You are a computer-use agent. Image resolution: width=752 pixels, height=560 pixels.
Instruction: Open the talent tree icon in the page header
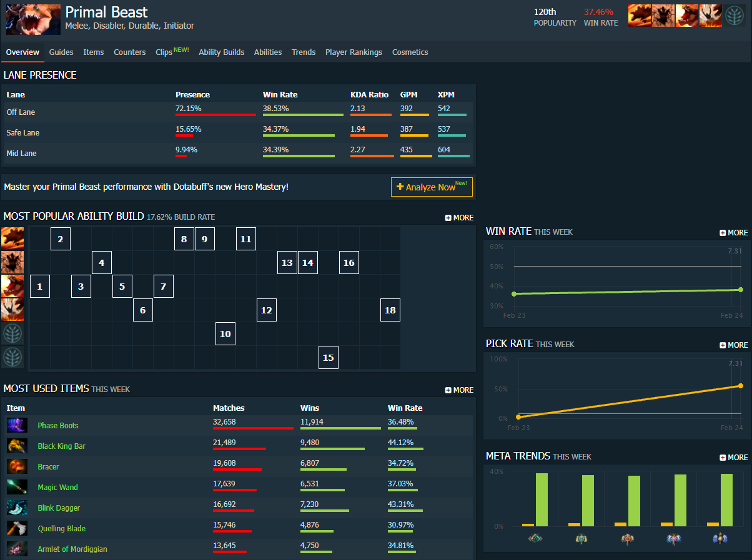coord(735,16)
